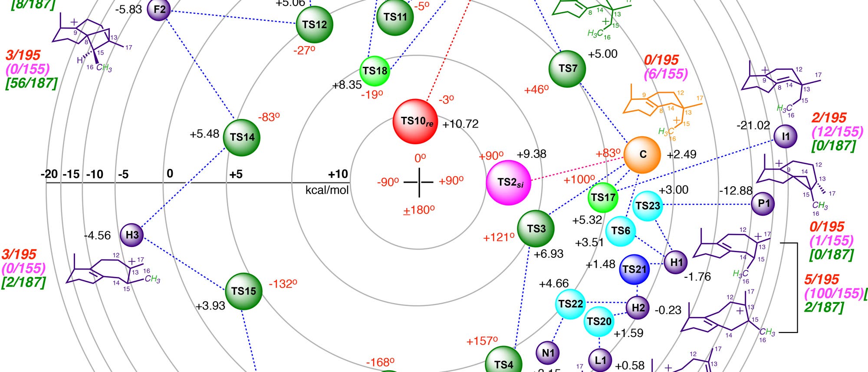Click the red -132° angle label

click(283, 284)
